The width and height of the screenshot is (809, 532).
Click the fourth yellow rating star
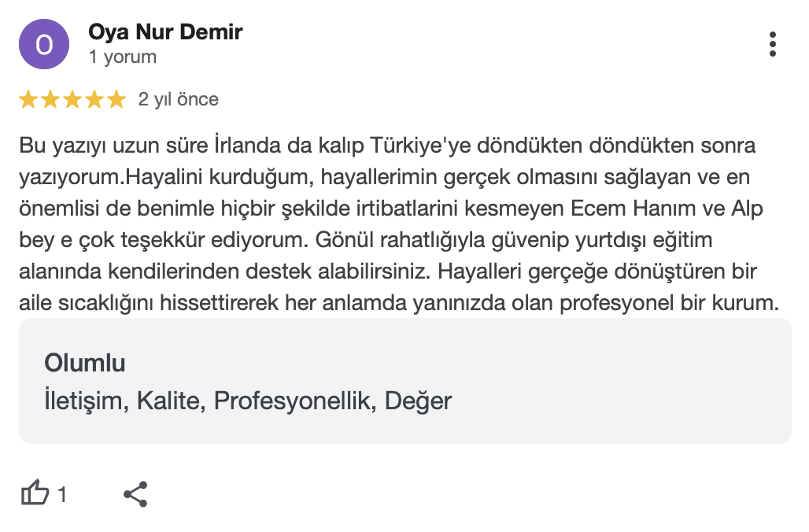(94, 99)
